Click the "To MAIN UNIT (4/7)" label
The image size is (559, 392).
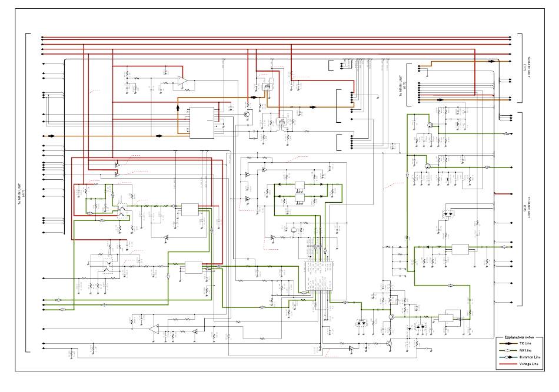pyautogui.click(x=22, y=194)
